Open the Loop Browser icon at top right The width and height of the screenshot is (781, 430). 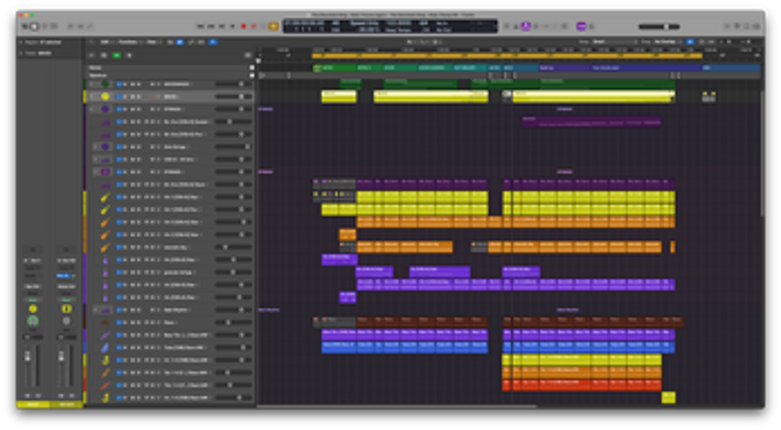747,26
